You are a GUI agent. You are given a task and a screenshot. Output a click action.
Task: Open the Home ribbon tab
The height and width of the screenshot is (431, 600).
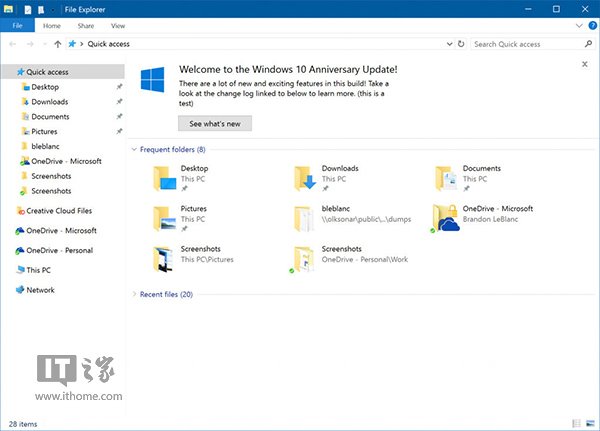[52, 26]
